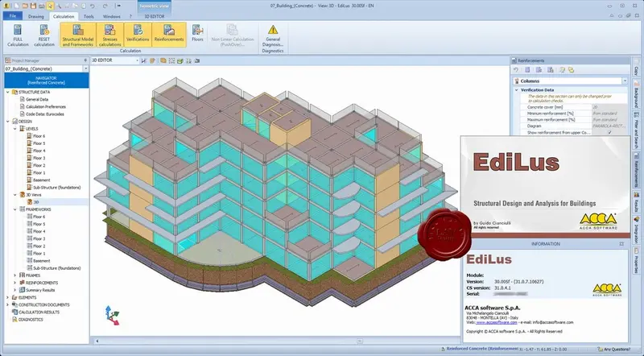The image size is (644, 356).
Task: Open the Background side tab
Action: click(x=636, y=94)
